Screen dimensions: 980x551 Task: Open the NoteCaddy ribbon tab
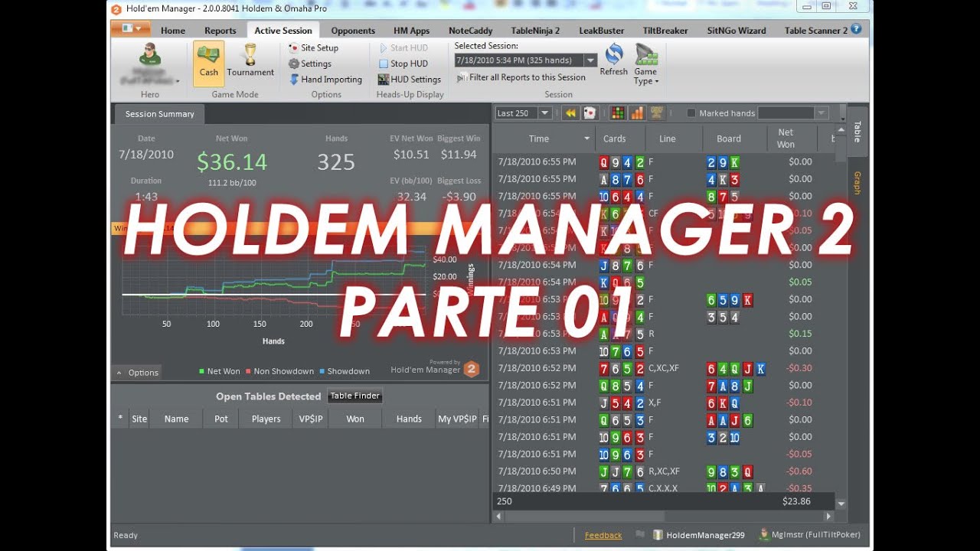tap(471, 31)
